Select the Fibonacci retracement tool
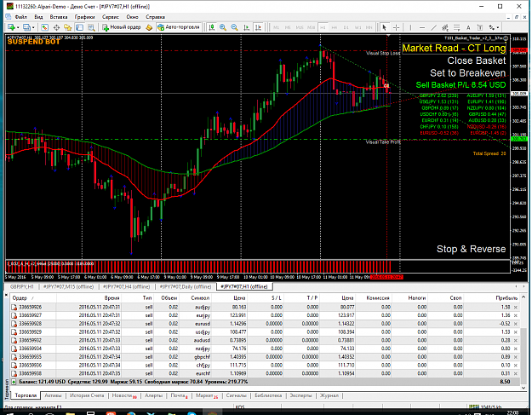Image resolution: width=532 pixels, height=415 pixels. click(x=457, y=27)
